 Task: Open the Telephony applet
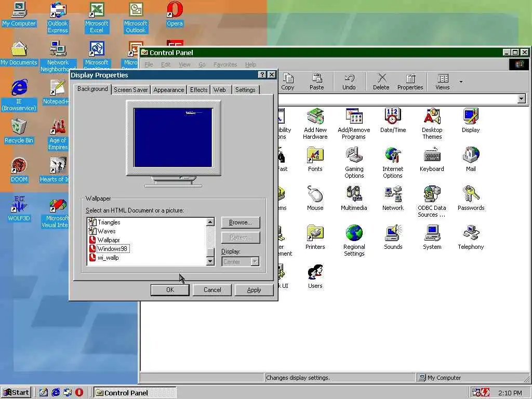point(471,237)
